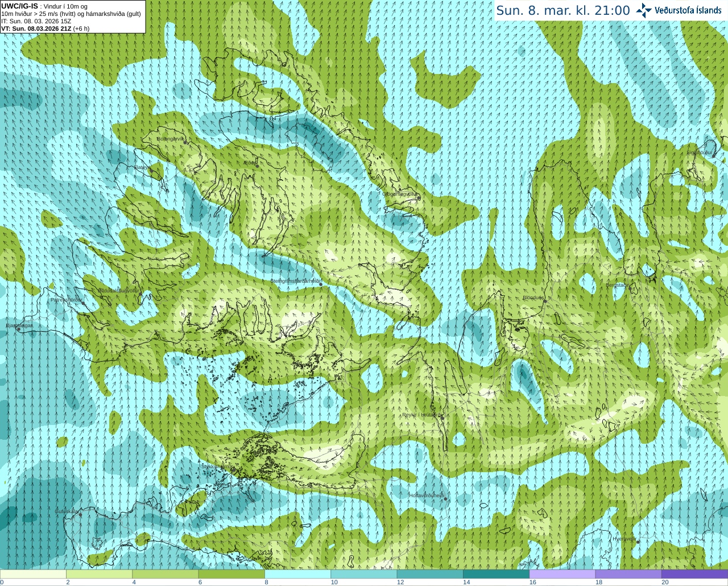Image resolution: width=728 pixels, height=586 pixels.
Task: Click the Blönduós station label
Action: pyautogui.click(x=533, y=298)
